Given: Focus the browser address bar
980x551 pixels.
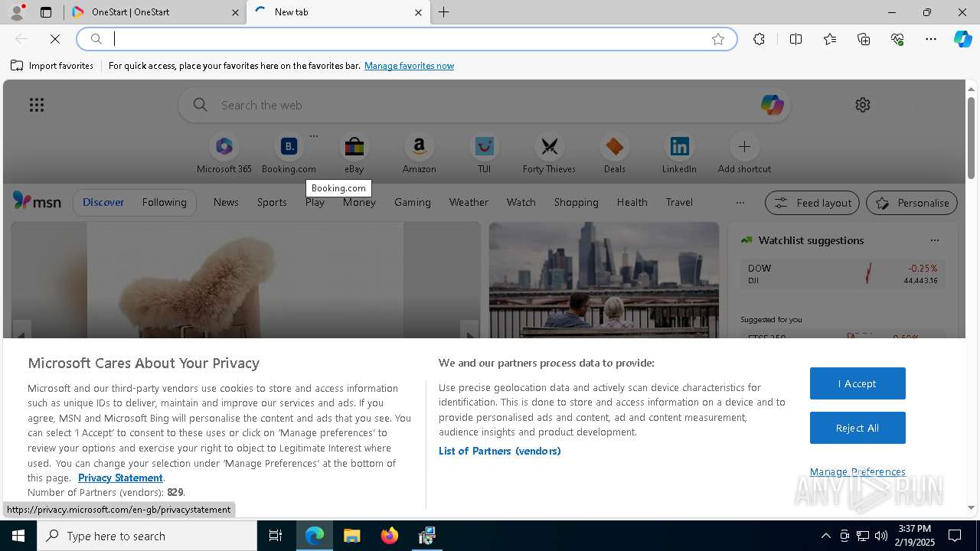Looking at the screenshot, I should coord(406,39).
